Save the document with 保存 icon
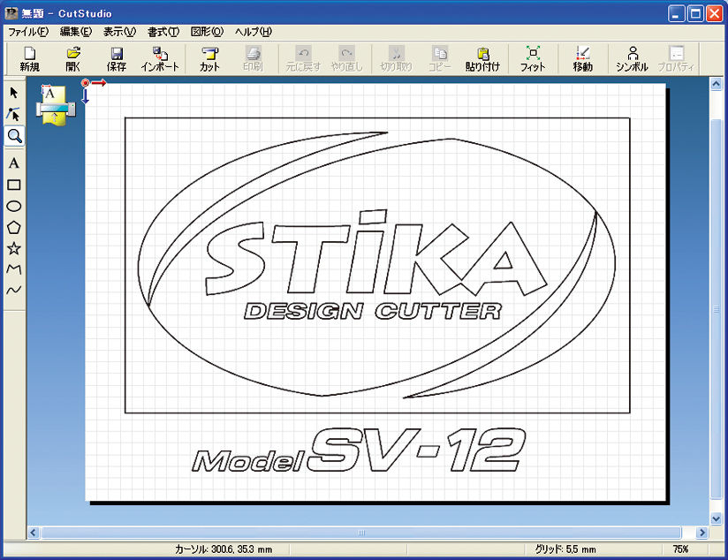This screenshot has height=560, width=728. [116, 59]
